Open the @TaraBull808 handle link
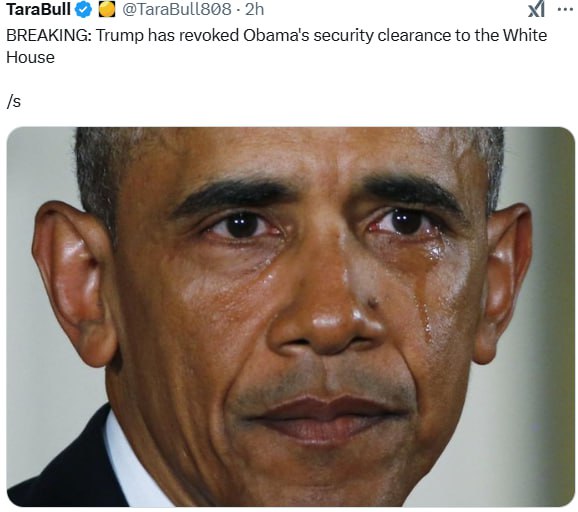This screenshot has height=512, width=578. click(x=177, y=9)
